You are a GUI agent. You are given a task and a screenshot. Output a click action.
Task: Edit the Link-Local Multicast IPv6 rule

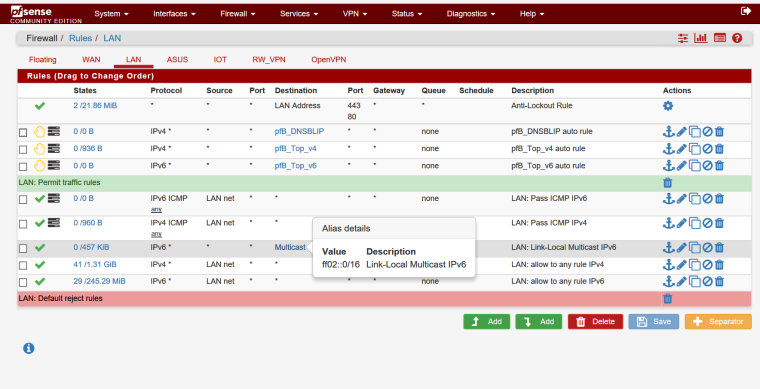pyautogui.click(x=681, y=248)
